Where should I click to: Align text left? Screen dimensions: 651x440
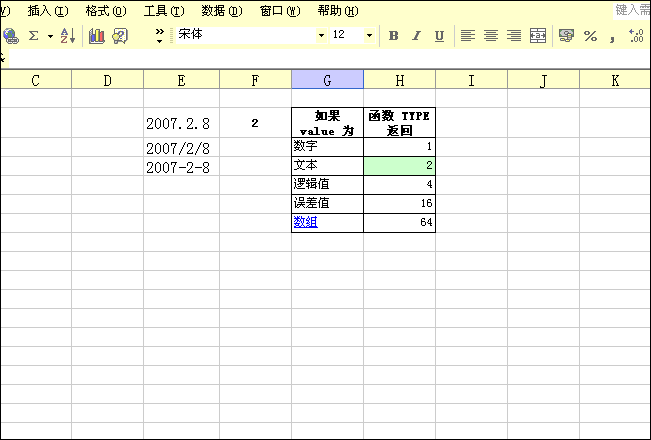[467, 36]
